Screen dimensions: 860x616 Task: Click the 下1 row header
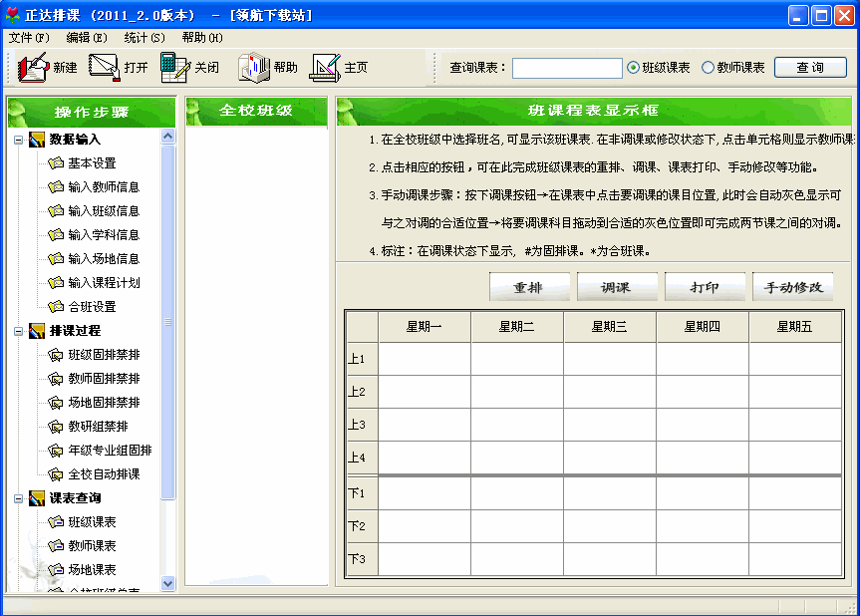point(363,493)
